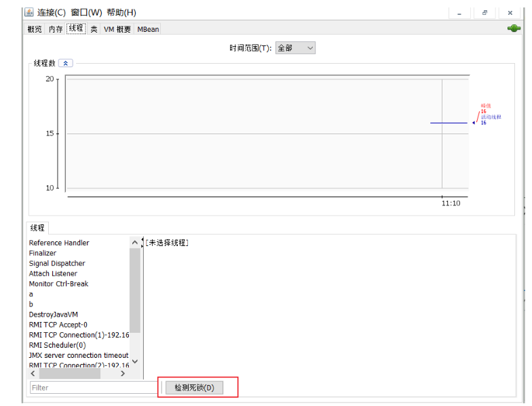Image resolution: width=532 pixels, height=406 pixels.
Task: Select the 线程 top tab
Action: pos(76,28)
